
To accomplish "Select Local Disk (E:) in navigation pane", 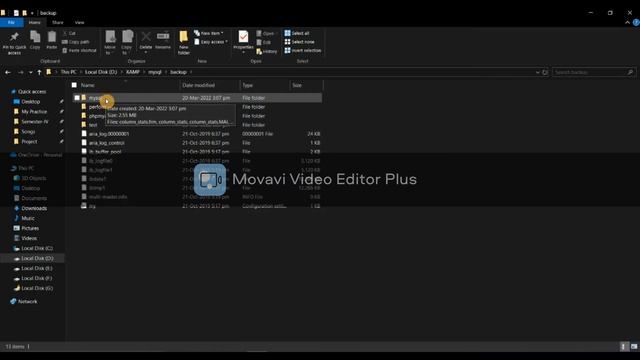I will [37, 268].
